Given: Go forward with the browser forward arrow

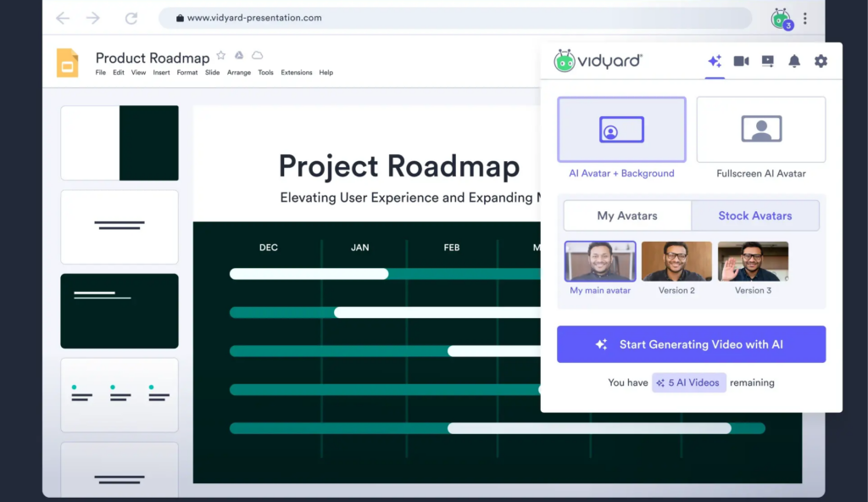Looking at the screenshot, I should [x=93, y=19].
